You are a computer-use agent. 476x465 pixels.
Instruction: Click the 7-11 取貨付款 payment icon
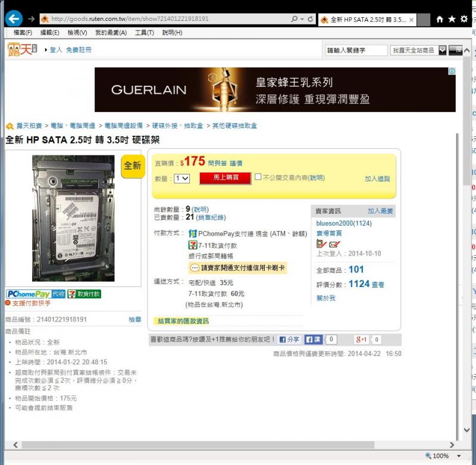[x=193, y=245]
